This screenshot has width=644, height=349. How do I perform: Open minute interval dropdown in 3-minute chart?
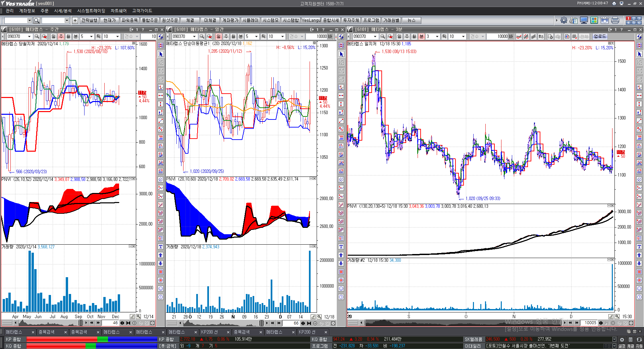click(437, 37)
